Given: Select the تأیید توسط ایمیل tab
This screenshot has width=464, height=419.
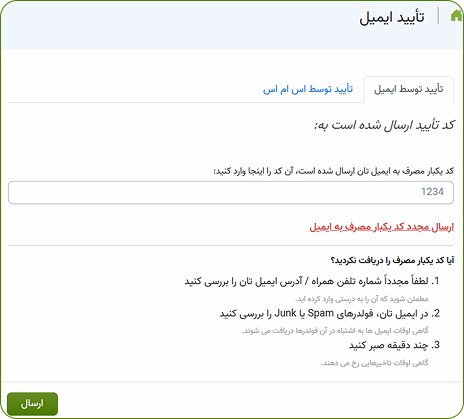Looking at the screenshot, I should pos(409,89).
